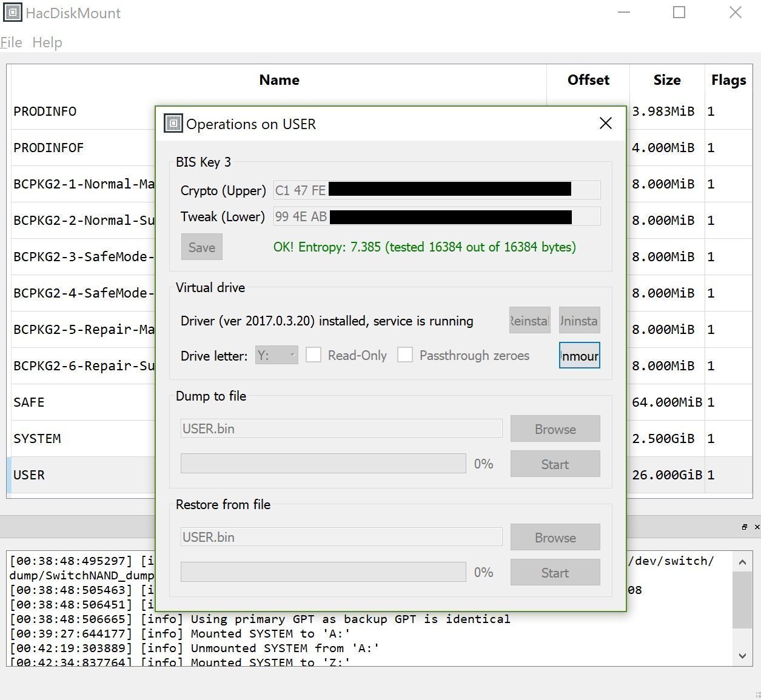This screenshot has width=761, height=700.
Task: Click the Size column header
Action: 667,80
